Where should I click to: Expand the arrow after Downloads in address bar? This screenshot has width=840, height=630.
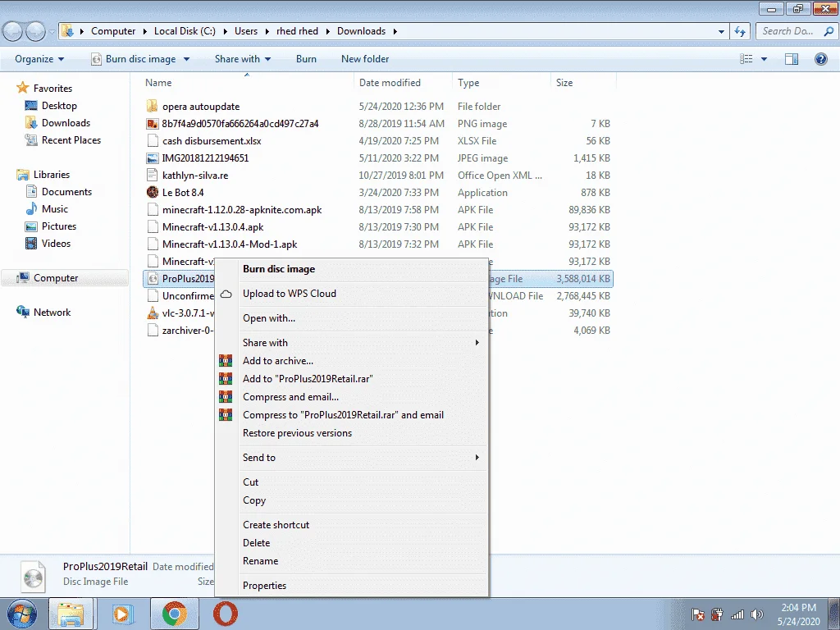pos(395,32)
